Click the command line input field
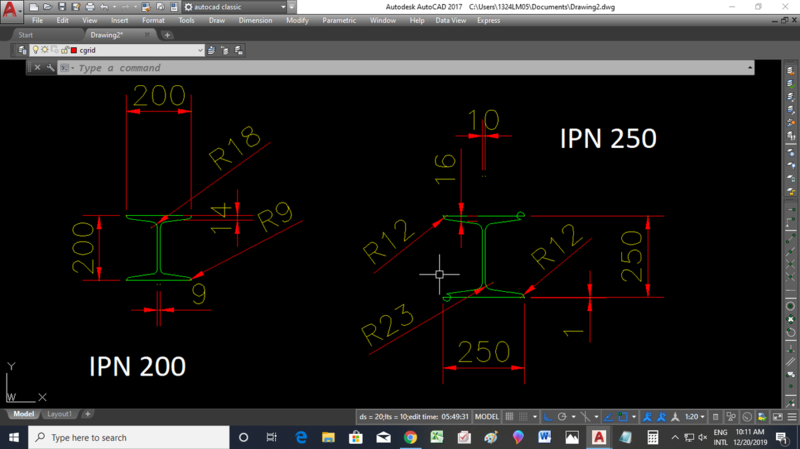800x449 pixels. [408, 67]
